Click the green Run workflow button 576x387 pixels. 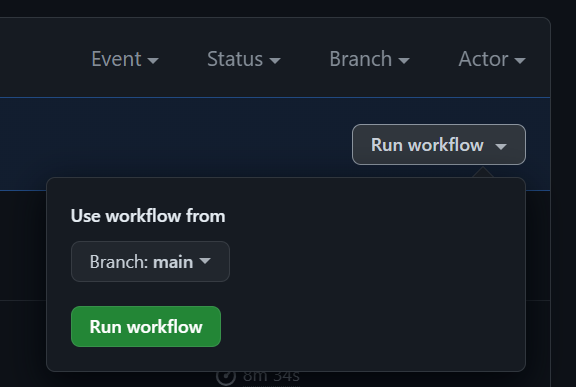[146, 326]
